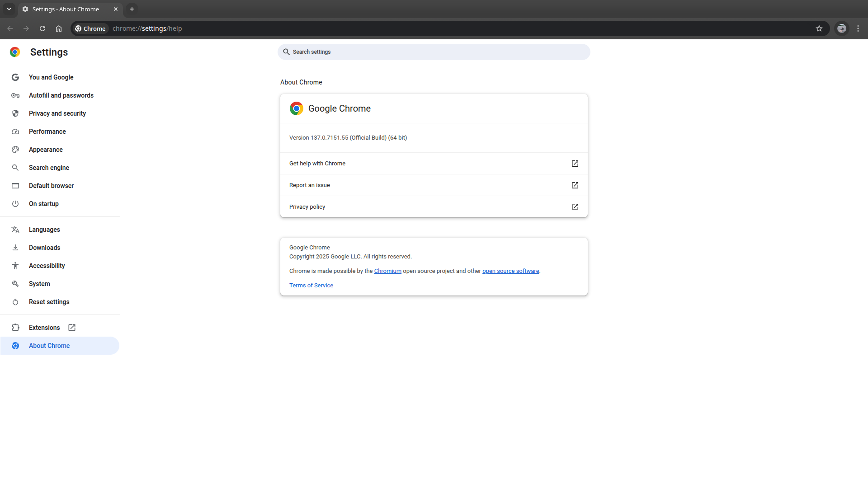Screen dimensions: 868x488
Task: Open a new tab with plus icon
Action: 132,9
